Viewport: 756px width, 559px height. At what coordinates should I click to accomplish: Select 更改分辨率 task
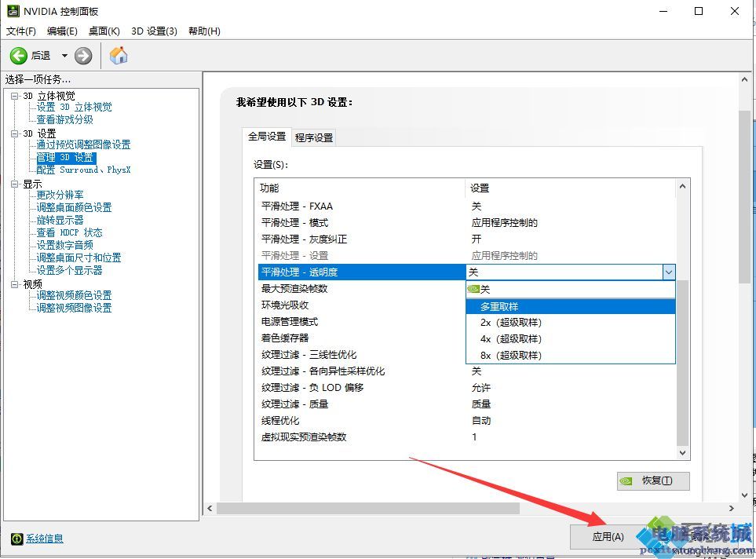pyautogui.click(x=60, y=195)
